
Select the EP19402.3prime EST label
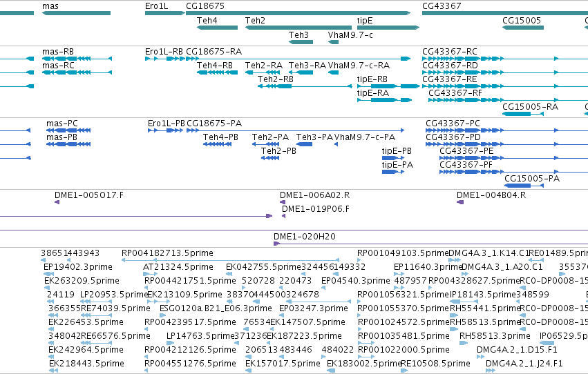tap(78, 267)
